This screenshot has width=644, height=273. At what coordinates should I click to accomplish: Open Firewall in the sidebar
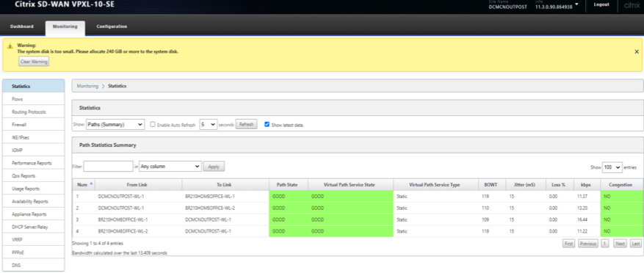pos(33,124)
